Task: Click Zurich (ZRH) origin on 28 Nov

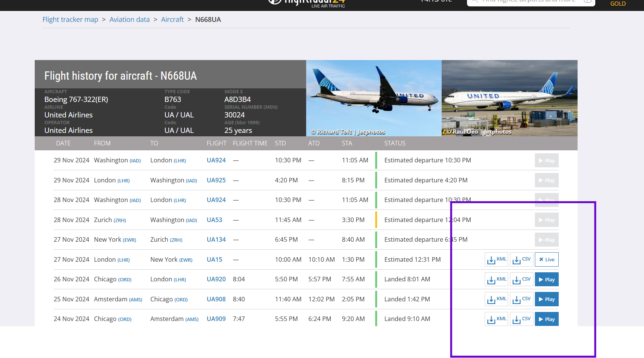Action: pyautogui.click(x=110, y=220)
